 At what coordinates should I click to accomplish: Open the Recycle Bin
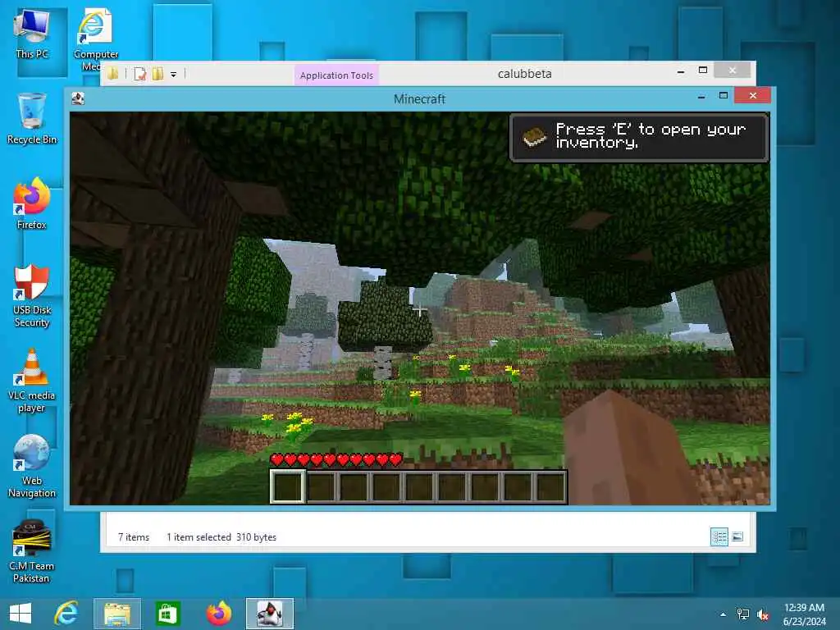click(32, 119)
